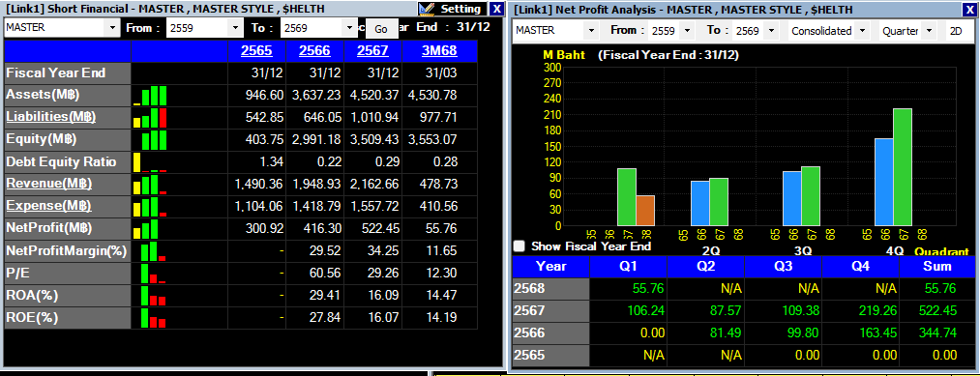Click the 522.45 Sum cell for 2567
Image resolution: width=980 pixels, height=376 pixels.
click(x=936, y=311)
